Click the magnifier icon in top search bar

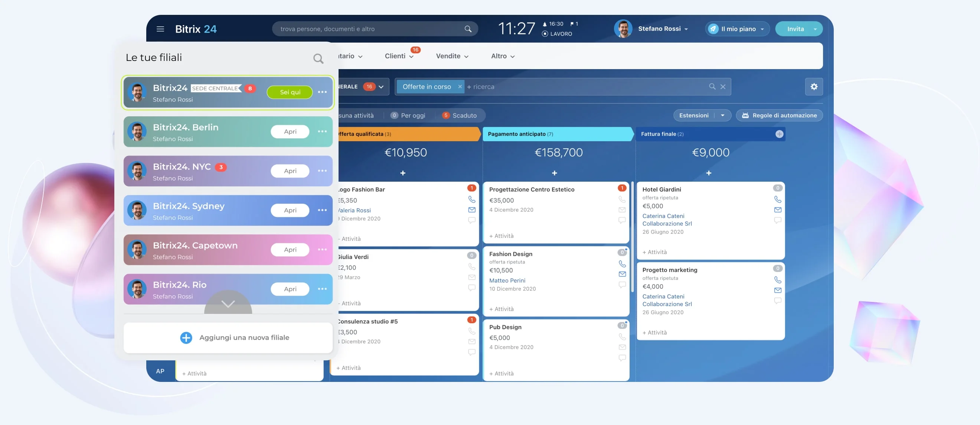coord(468,29)
